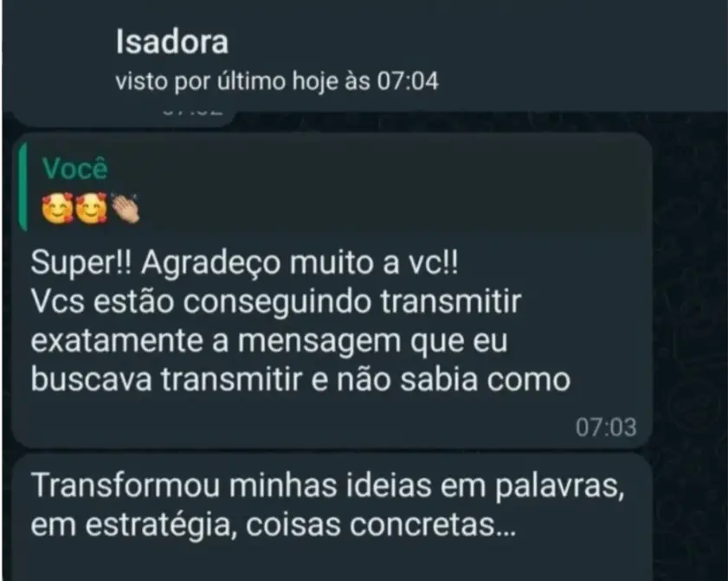Tap the second smiling hearts emoji
The height and width of the screenshot is (581, 728).
click(92, 209)
